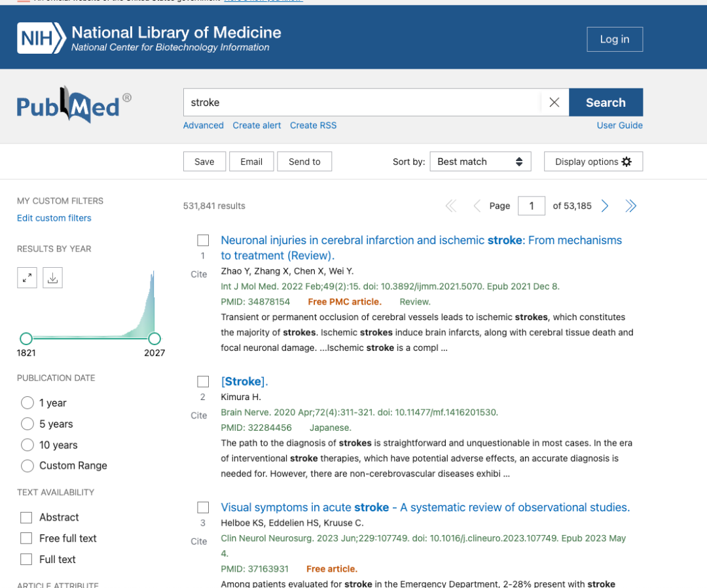
Task: Click the page number input field
Action: point(532,206)
